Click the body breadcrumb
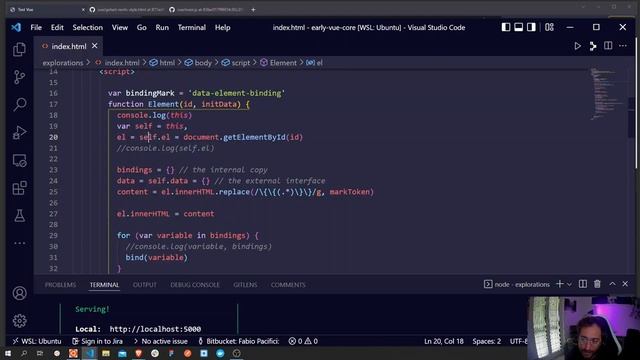Screen dimensions: 640x360 pos(198,63)
